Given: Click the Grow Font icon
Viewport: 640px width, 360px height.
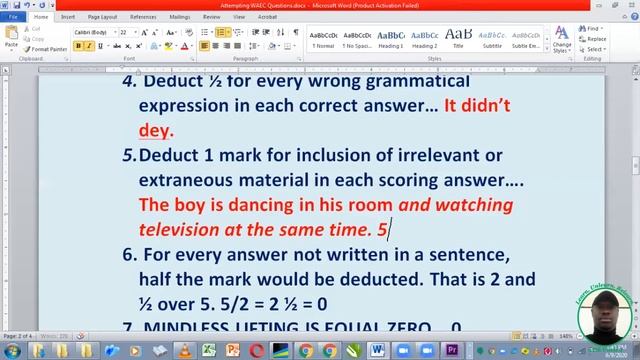Looking at the screenshot, I should click(x=144, y=32).
